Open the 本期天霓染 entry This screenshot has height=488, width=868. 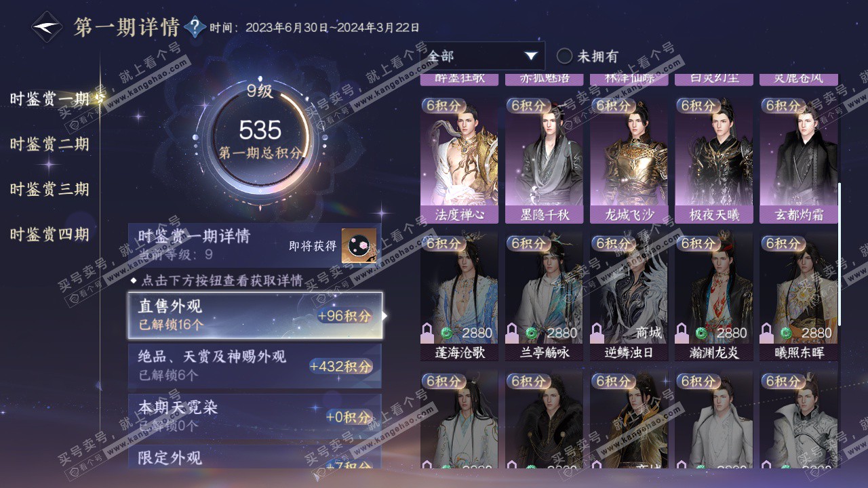tap(255, 415)
